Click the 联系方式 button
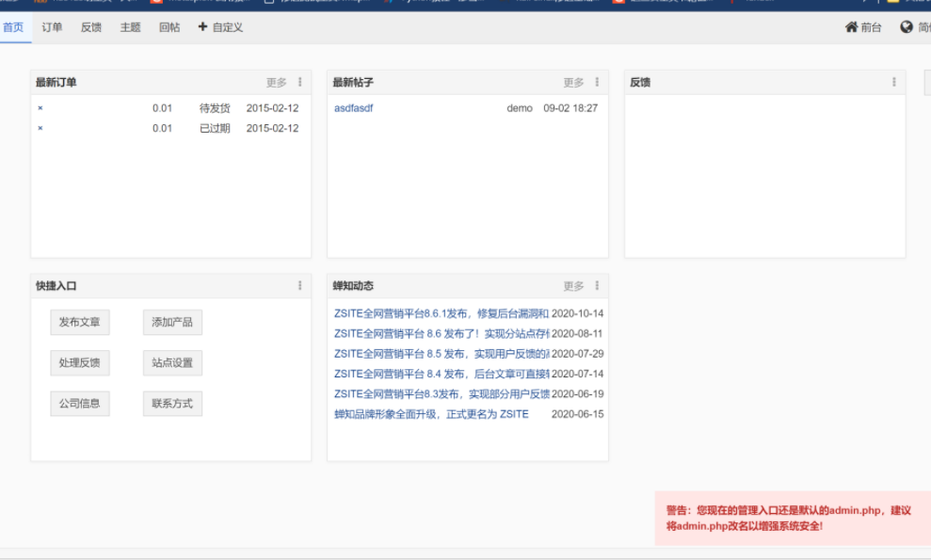 pyautogui.click(x=171, y=403)
